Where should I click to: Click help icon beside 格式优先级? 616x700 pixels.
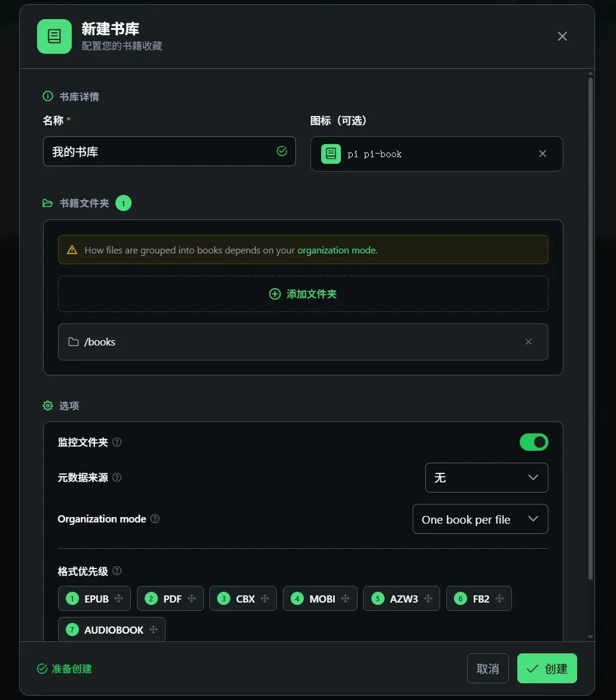(x=117, y=570)
